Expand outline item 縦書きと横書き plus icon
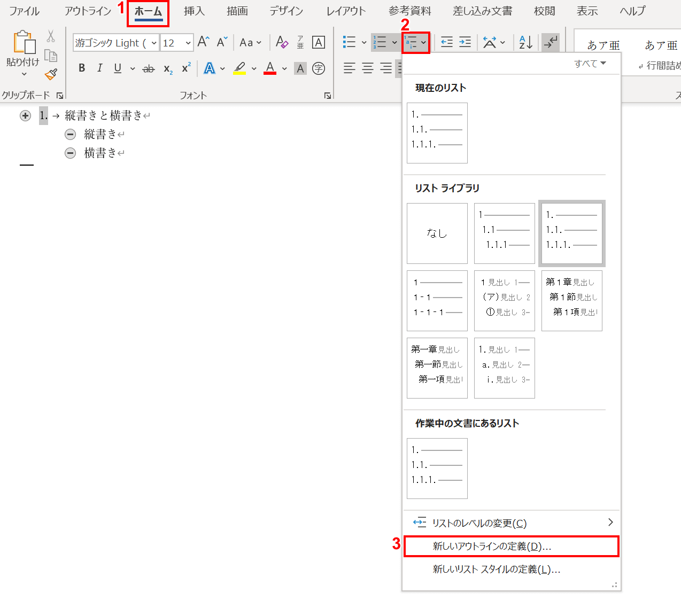The height and width of the screenshot is (616, 681). point(25,116)
